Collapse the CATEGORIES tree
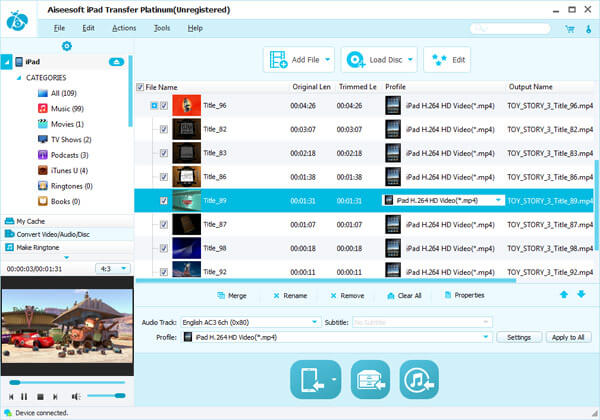 (18, 78)
